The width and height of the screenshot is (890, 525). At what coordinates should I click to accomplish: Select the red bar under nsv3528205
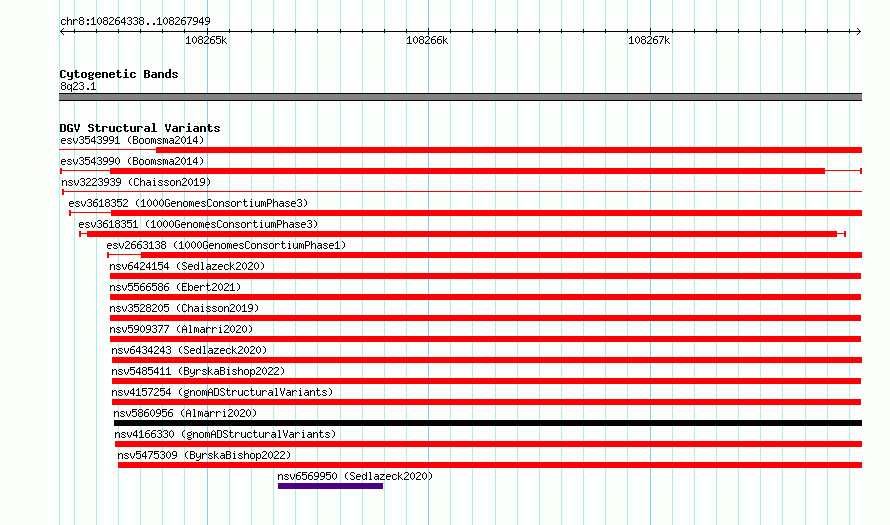click(485, 318)
